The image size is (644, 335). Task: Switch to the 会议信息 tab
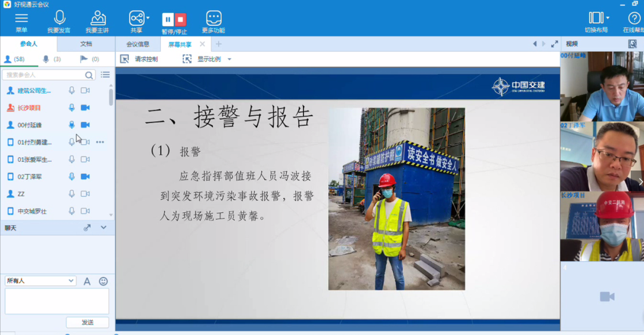[x=138, y=44]
